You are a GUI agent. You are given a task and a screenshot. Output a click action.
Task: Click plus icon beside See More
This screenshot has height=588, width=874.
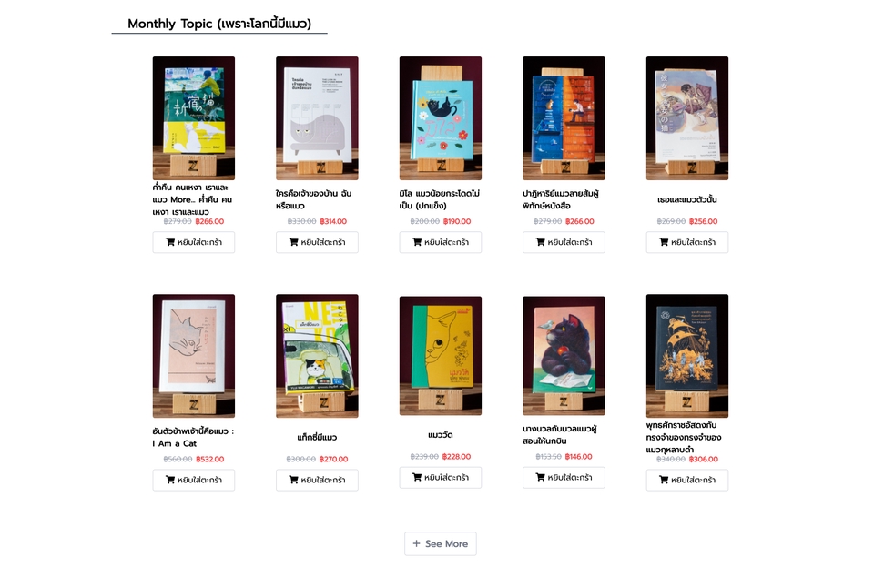coord(416,543)
